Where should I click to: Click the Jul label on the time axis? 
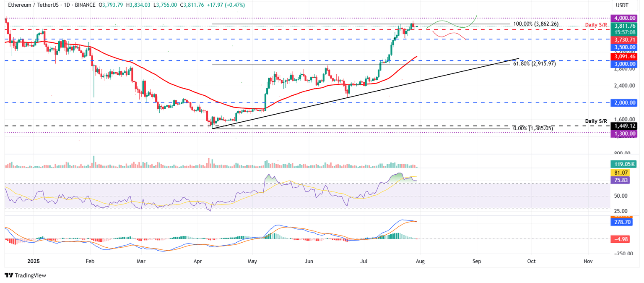[x=363, y=261]
